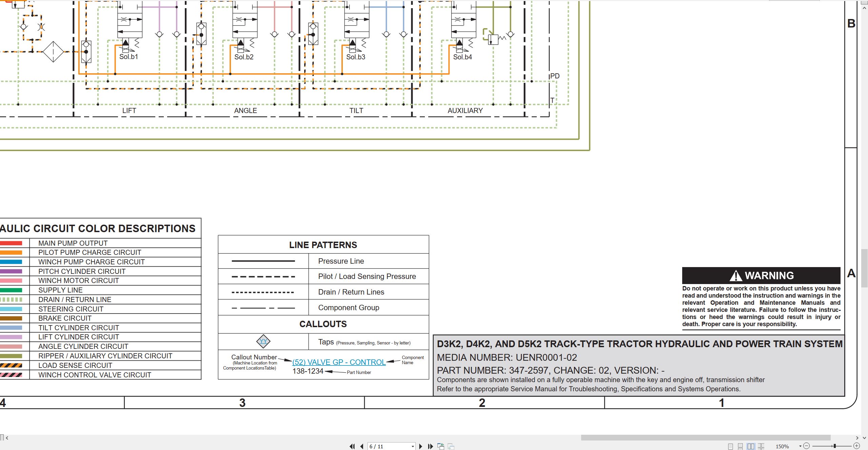The height and width of the screenshot is (450, 868).
Task: Click the Sol.b3 solenoid label
Action: [356, 57]
